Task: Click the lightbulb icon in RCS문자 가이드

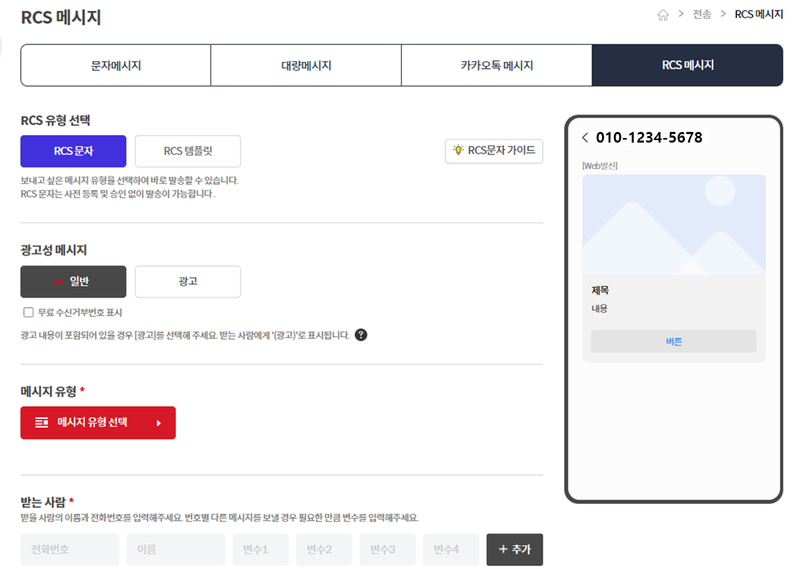Action: click(x=458, y=150)
